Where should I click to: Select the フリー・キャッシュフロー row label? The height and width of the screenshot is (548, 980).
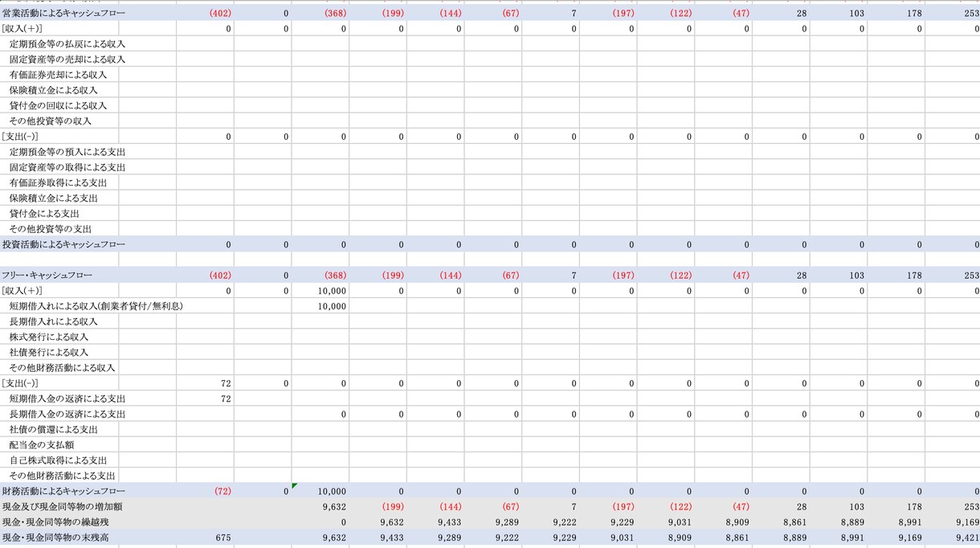(x=47, y=275)
